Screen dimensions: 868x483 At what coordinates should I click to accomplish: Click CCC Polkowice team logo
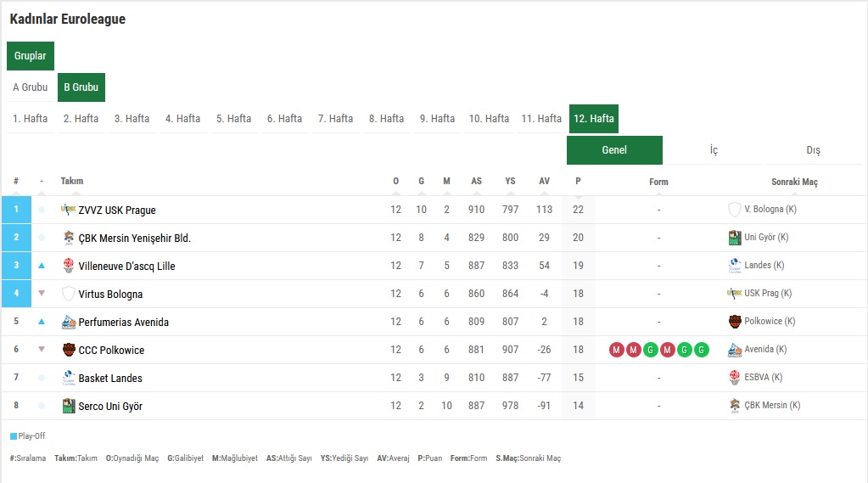click(x=69, y=350)
